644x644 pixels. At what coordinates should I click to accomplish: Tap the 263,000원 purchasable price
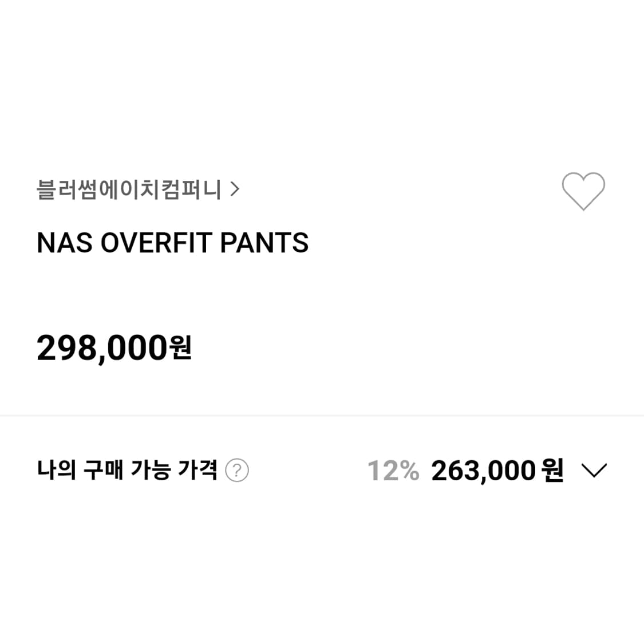click(x=496, y=470)
